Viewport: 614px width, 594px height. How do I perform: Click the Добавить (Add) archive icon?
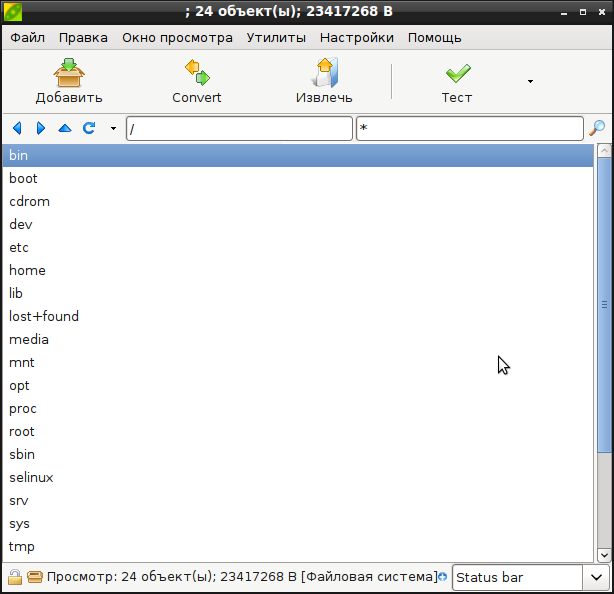tap(69, 73)
